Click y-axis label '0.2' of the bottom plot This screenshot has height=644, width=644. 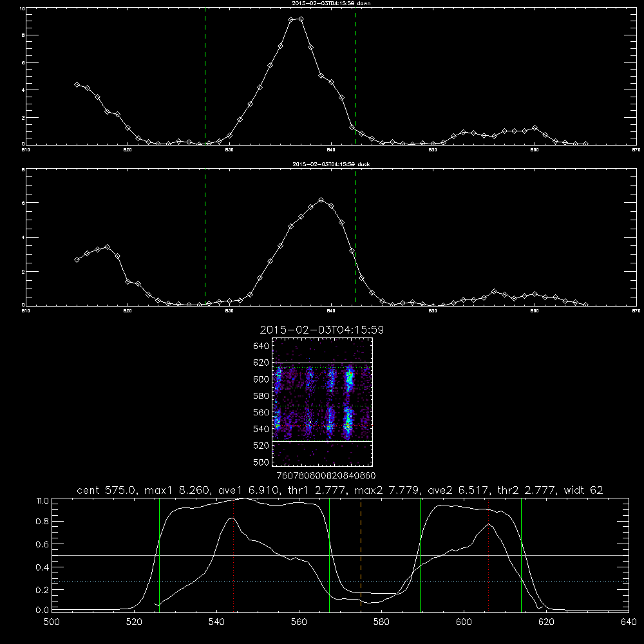43,590
